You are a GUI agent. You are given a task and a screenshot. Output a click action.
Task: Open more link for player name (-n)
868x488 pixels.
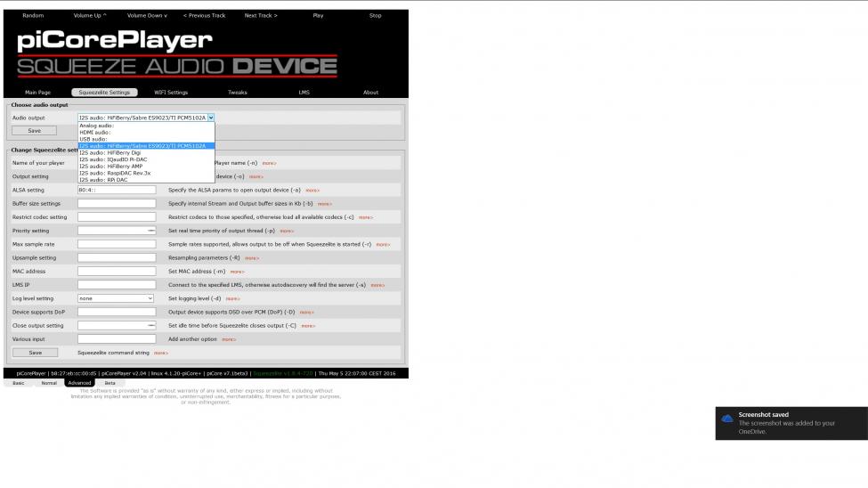[x=270, y=163]
